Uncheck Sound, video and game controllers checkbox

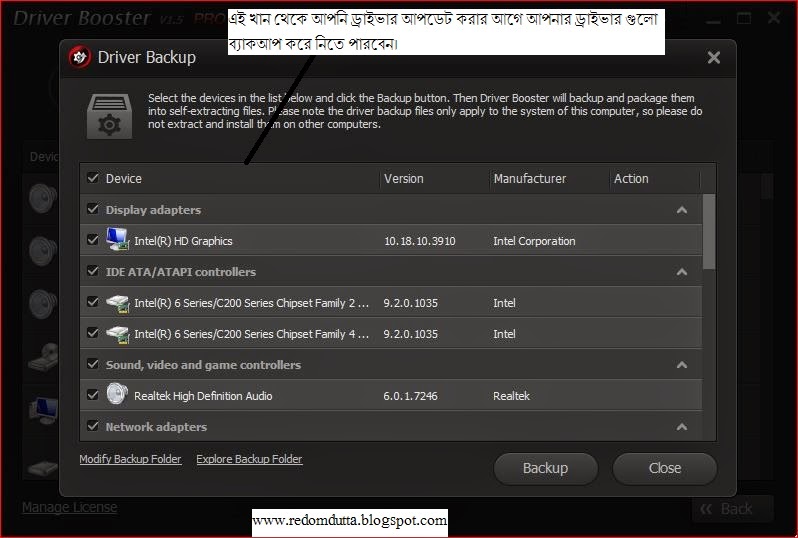(x=93, y=364)
